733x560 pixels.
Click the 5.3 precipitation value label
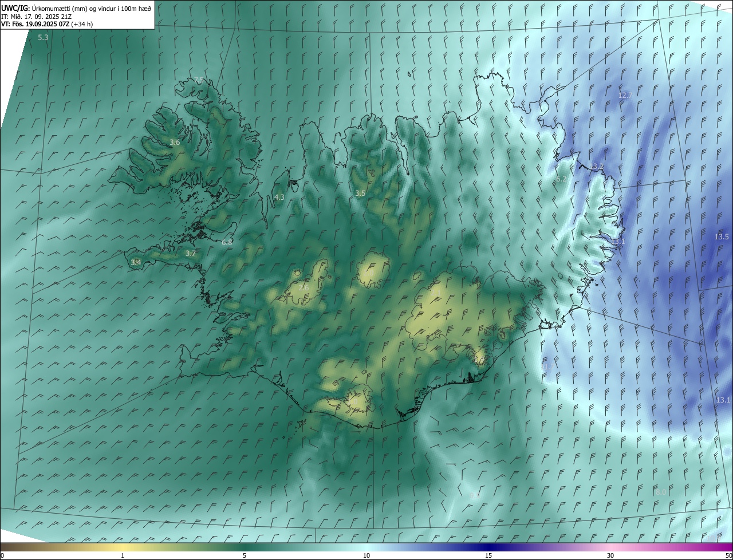pos(43,38)
